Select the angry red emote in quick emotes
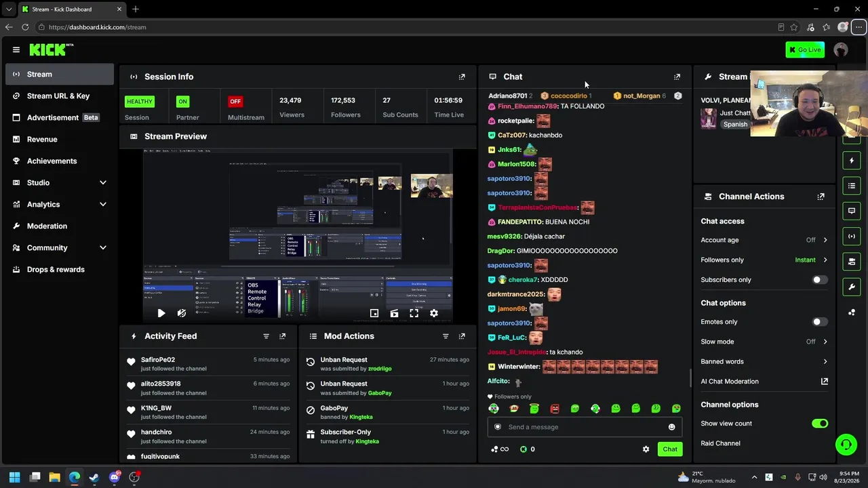The width and height of the screenshot is (868, 488). (555, 409)
